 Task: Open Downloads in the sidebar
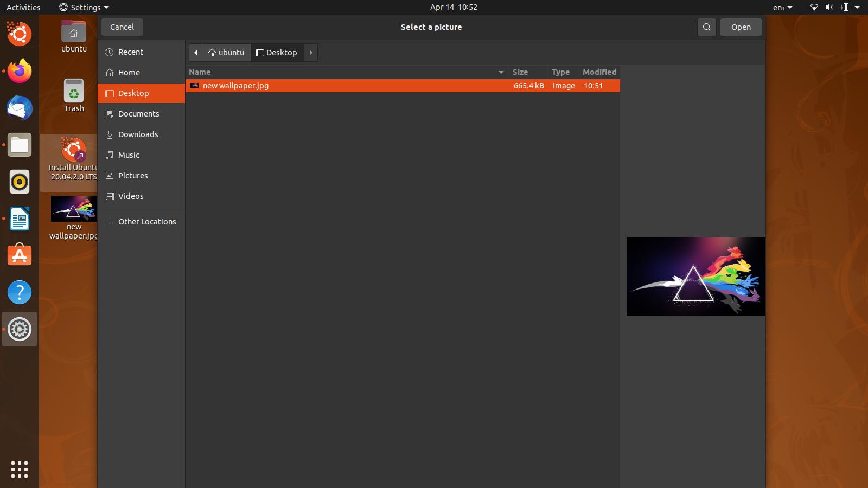point(141,134)
